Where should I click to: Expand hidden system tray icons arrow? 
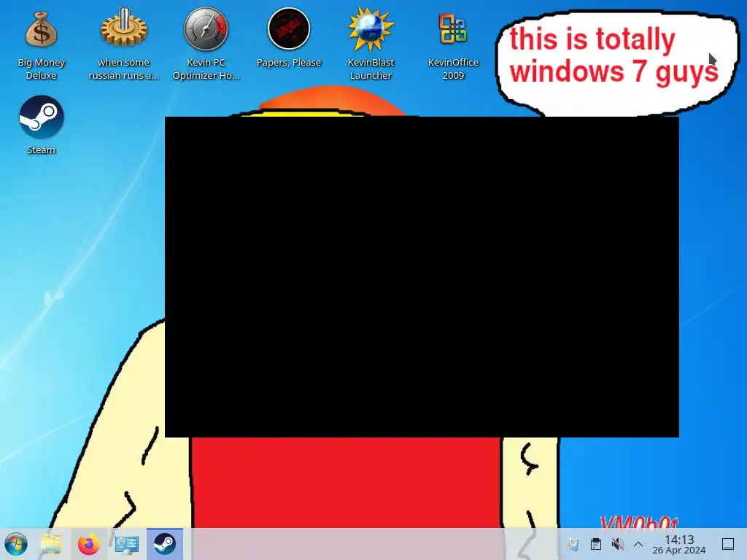click(x=638, y=544)
